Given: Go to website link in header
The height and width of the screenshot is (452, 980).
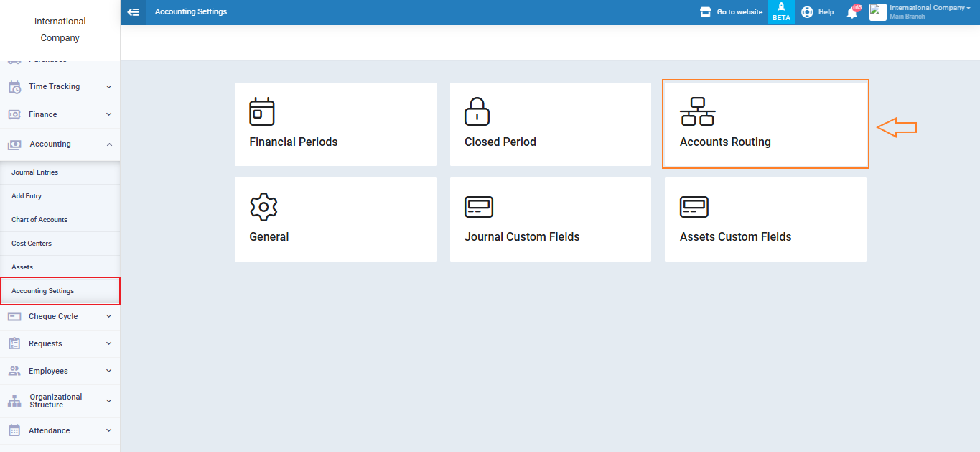Looking at the screenshot, I should pos(732,12).
